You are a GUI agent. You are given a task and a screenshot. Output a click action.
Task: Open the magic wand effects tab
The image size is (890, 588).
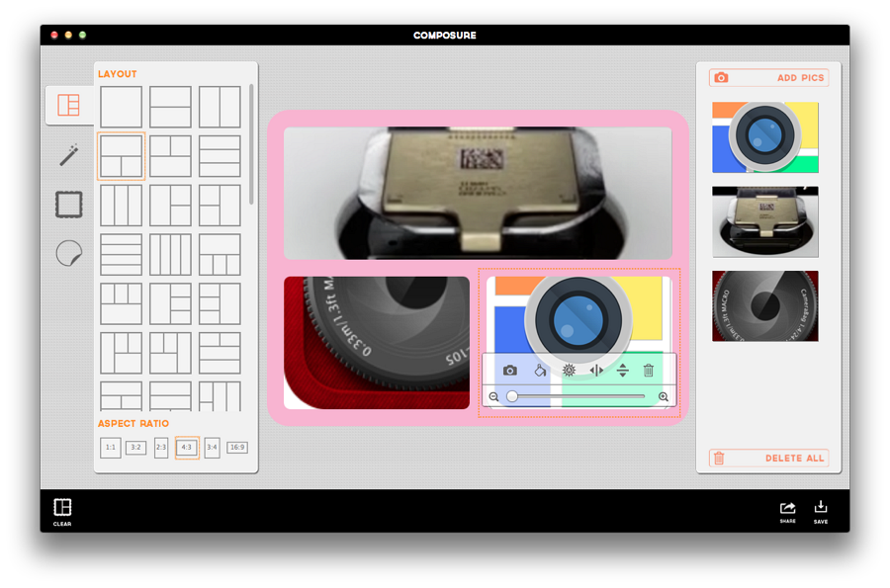click(x=68, y=155)
